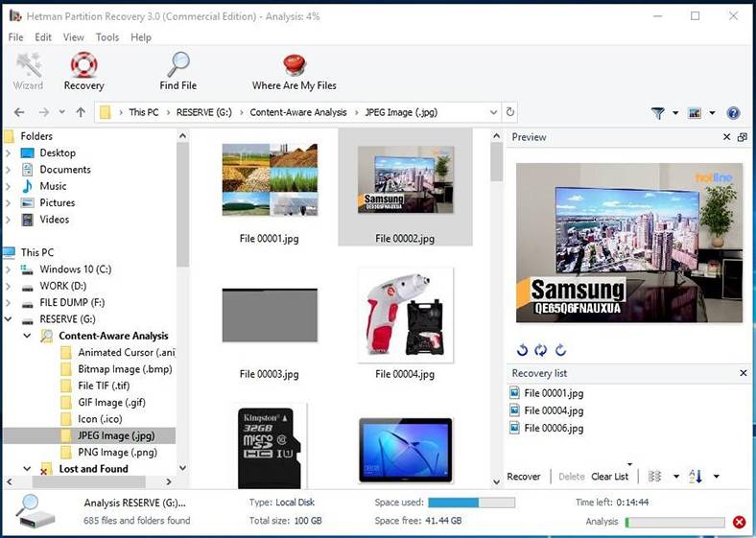Collapse the RESERVE (G:) drive node

pyautogui.click(x=9, y=318)
